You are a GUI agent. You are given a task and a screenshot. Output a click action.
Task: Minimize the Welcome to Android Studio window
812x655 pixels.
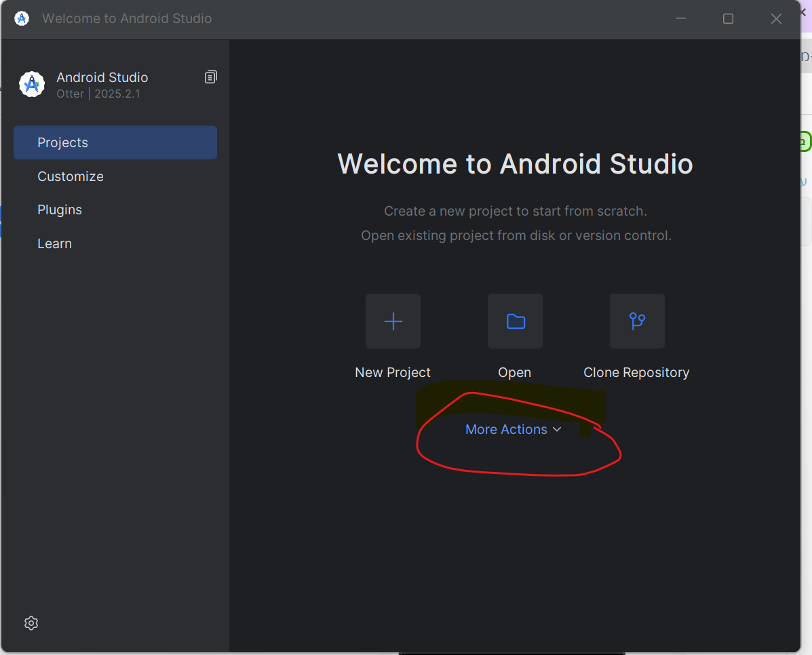(679, 19)
